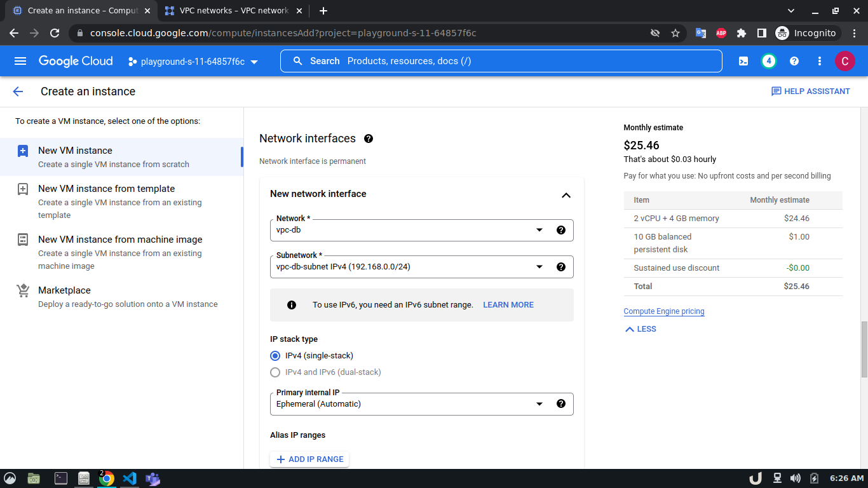
Task: Click the $25.46 monthly estimate amount
Action: click(642, 146)
